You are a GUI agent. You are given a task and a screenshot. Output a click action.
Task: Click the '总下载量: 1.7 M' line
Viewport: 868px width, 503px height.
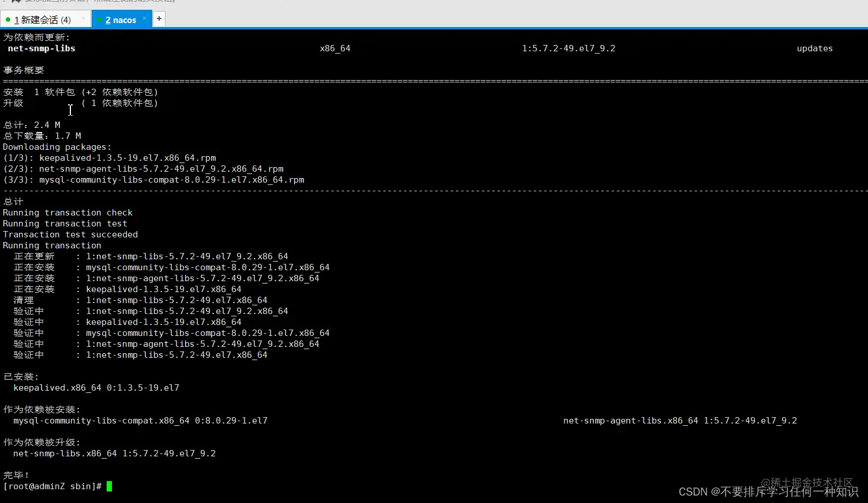coord(42,136)
